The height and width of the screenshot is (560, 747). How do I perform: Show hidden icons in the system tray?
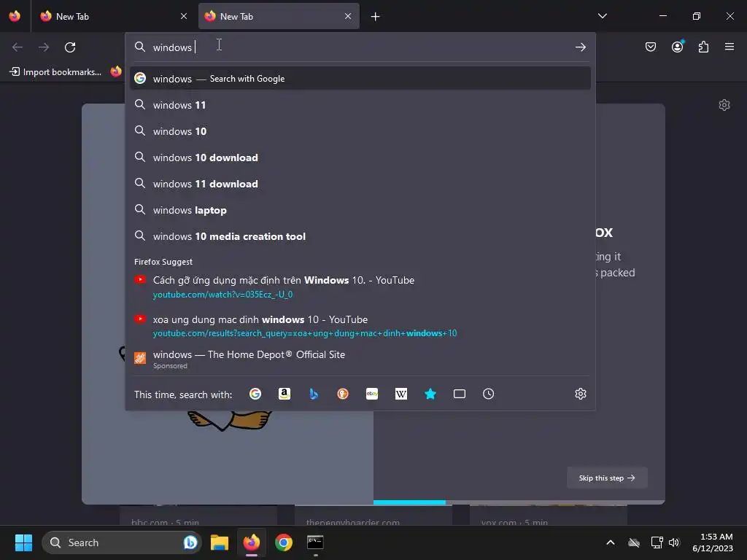[x=611, y=542]
